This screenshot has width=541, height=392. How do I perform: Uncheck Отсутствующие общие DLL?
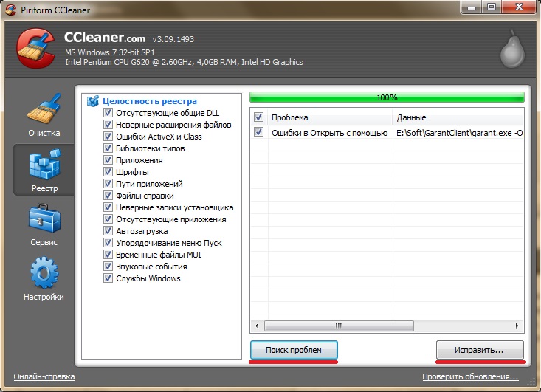[x=108, y=112]
